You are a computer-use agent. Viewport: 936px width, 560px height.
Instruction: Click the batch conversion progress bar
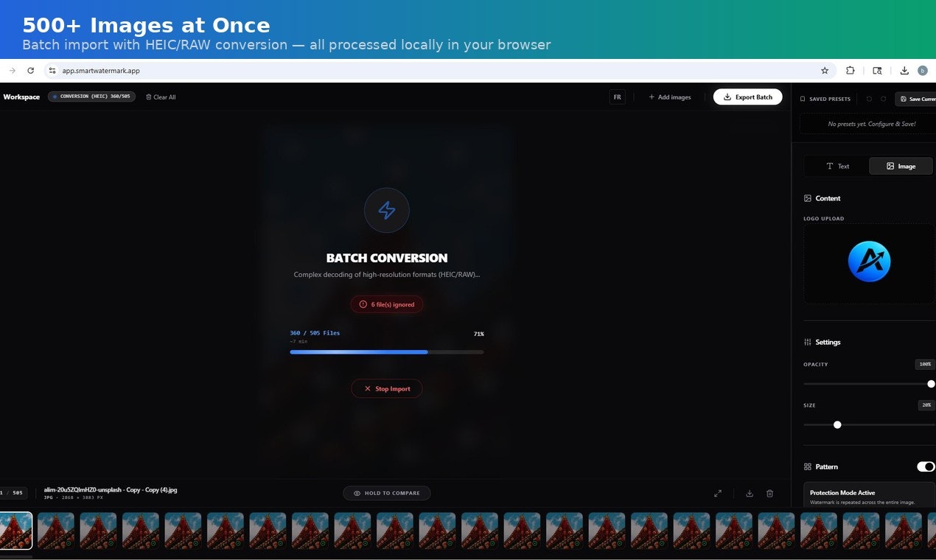(x=387, y=352)
